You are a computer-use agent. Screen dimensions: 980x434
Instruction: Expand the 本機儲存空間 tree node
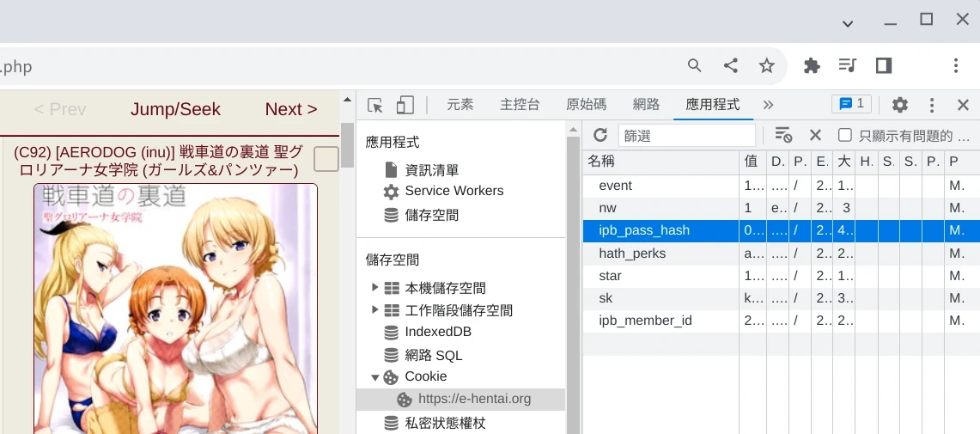point(375,288)
